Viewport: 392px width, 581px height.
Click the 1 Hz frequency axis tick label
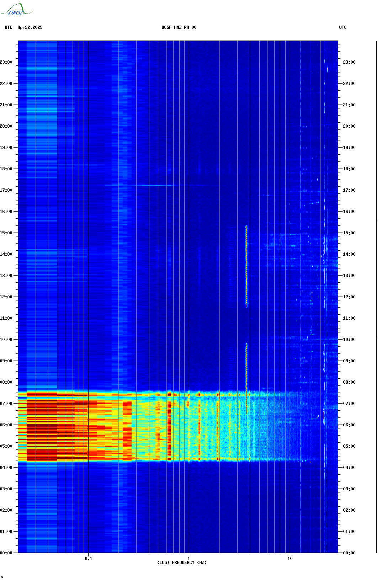pyautogui.click(x=189, y=559)
